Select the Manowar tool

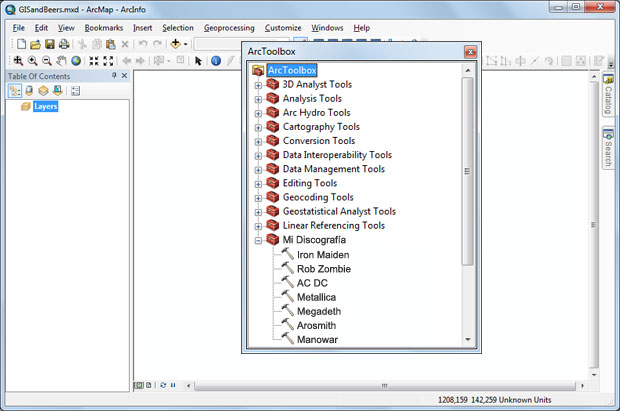click(x=317, y=339)
